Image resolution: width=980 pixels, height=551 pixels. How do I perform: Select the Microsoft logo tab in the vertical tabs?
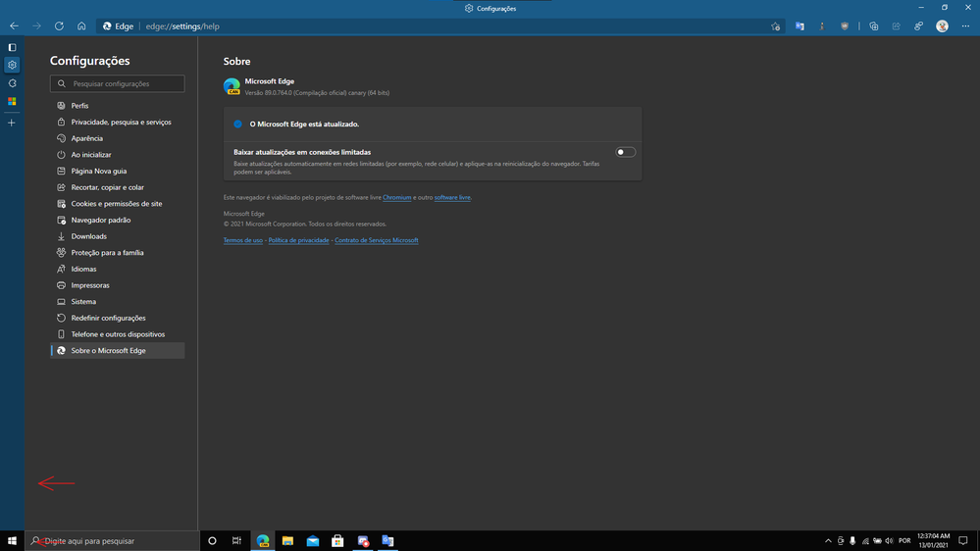click(12, 101)
